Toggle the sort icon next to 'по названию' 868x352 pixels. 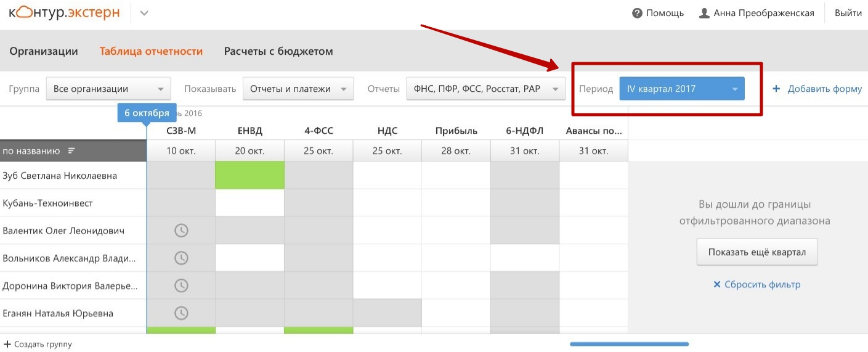[71, 151]
